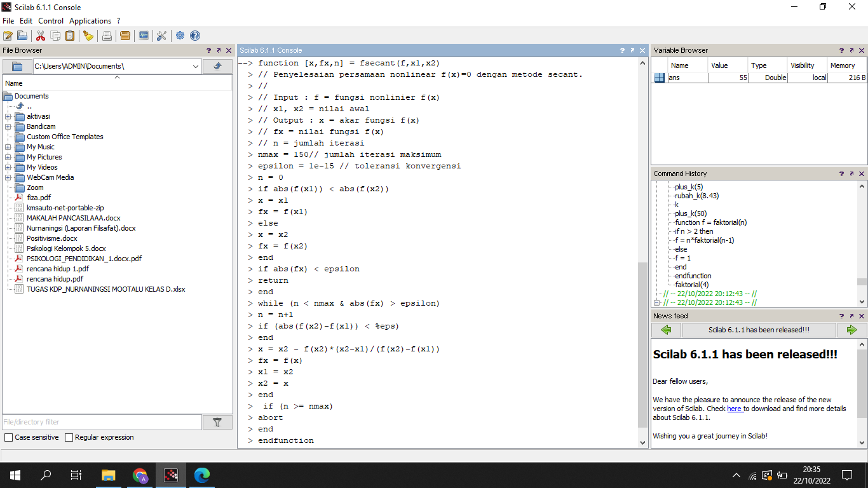
Task: Sort the Variable Browser by the Memory column
Action: click(x=846, y=65)
